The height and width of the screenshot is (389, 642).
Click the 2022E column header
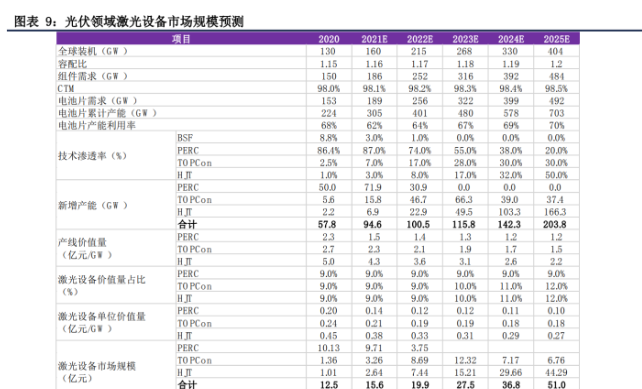pyautogui.click(x=420, y=39)
